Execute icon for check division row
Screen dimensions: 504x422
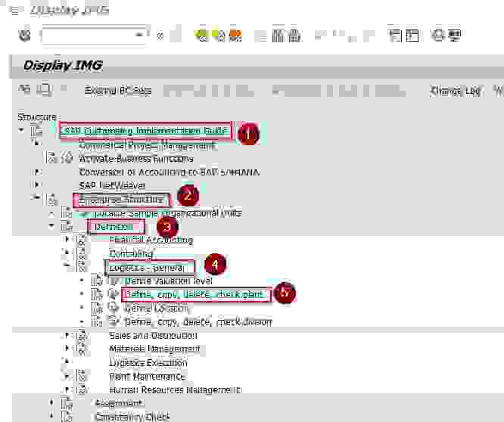tap(113, 321)
